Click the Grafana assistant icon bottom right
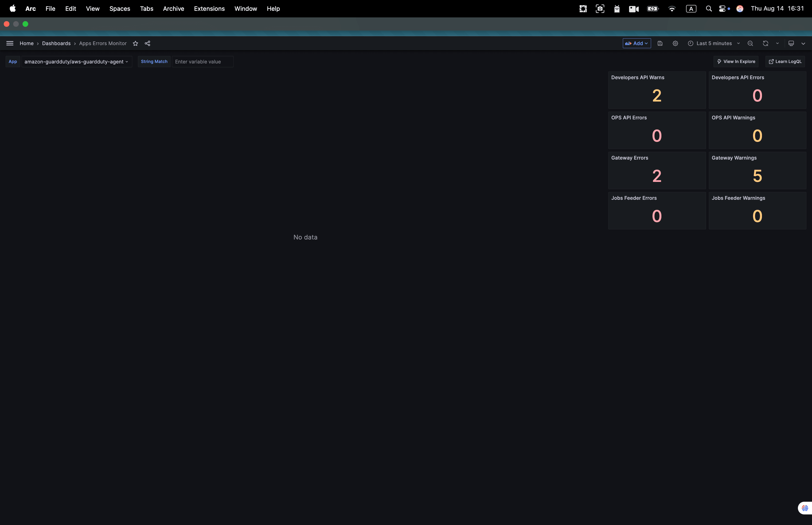Image resolution: width=812 pixels, height=525 pixels. [805, 508]
